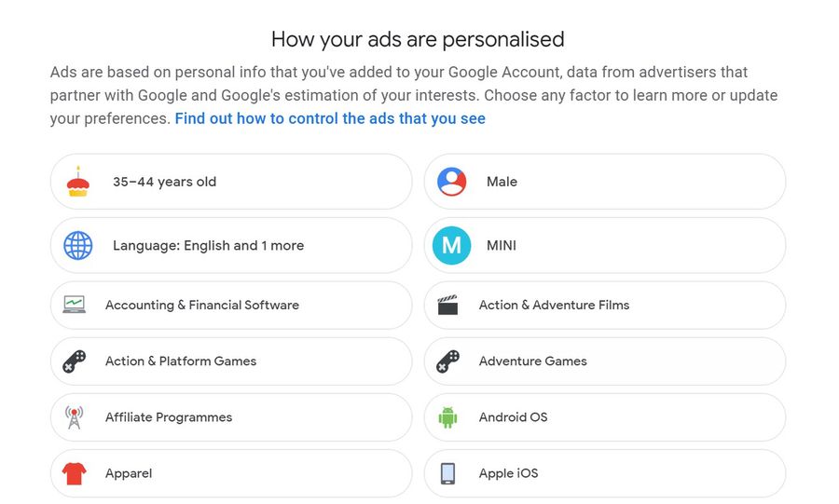Open 'Find out how to control the ads' link
The image size is (839, 504).
click(330, 118)
